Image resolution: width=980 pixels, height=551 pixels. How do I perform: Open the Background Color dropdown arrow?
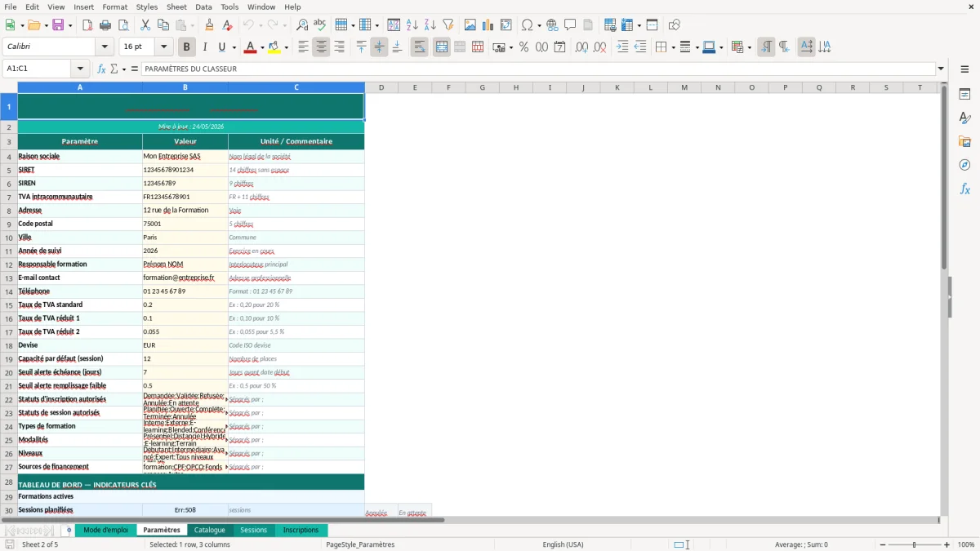click(286, 47)
